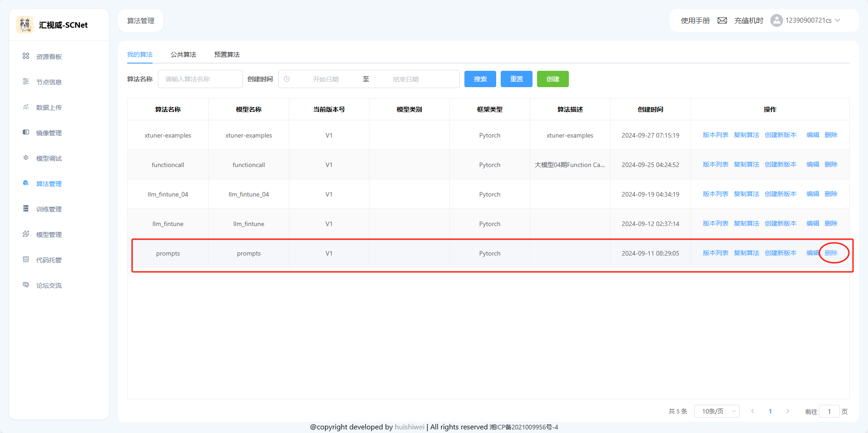868x433 pixels.
Task: Open 资源看板 from the sidebar
Action: click(x=49, y=57)
